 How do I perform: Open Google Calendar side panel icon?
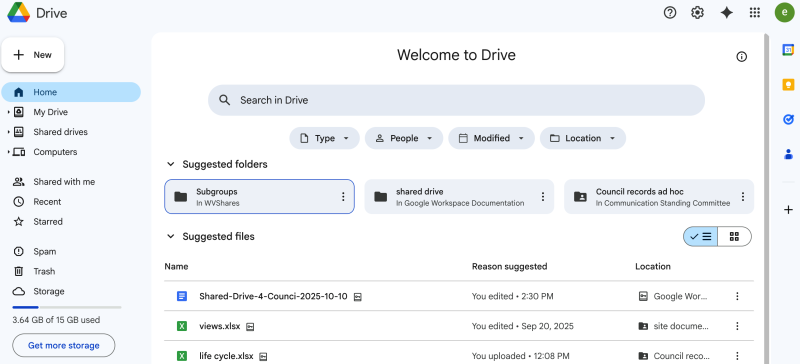point(788,50)
